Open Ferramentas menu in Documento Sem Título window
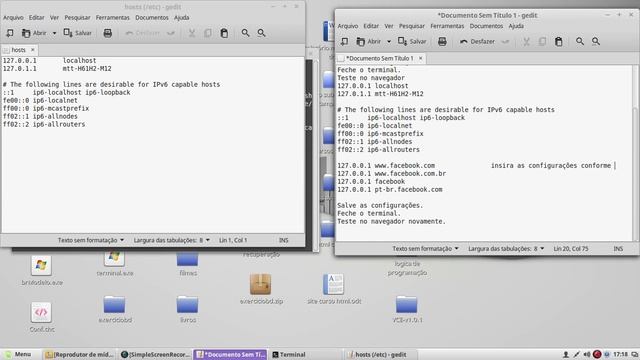 [x=447, y=26]
